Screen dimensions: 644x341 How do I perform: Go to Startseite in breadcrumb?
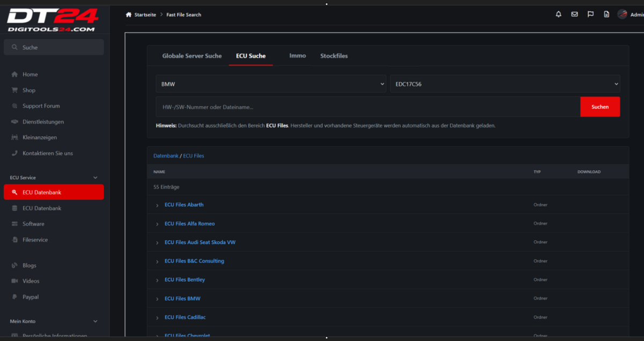point(145,14)
